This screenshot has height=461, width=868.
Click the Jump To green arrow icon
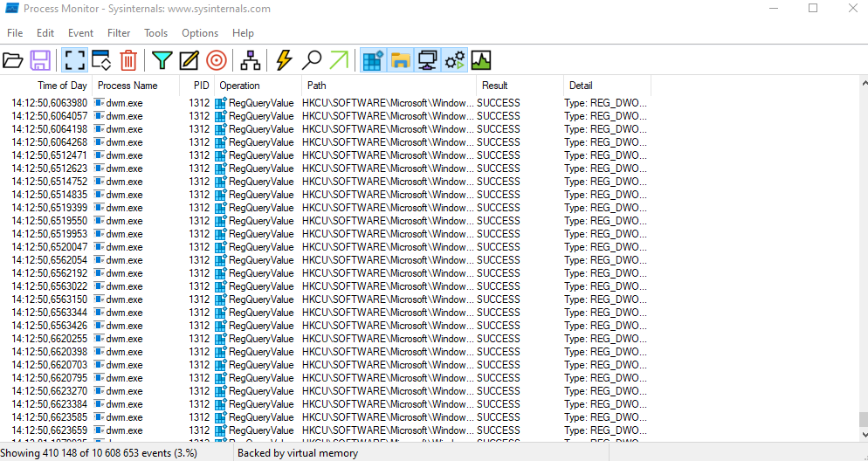pos(340,59)
